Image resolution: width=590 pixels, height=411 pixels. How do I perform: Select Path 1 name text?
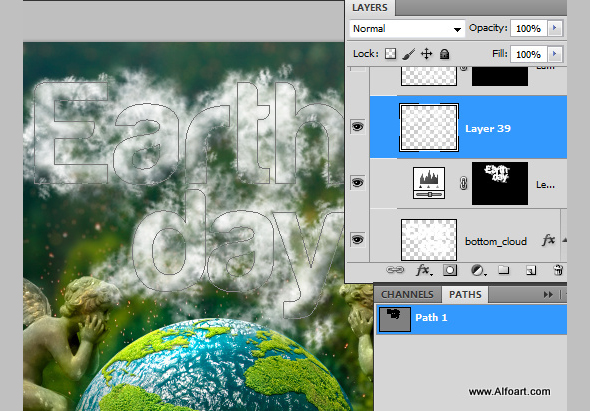(431, 318)
